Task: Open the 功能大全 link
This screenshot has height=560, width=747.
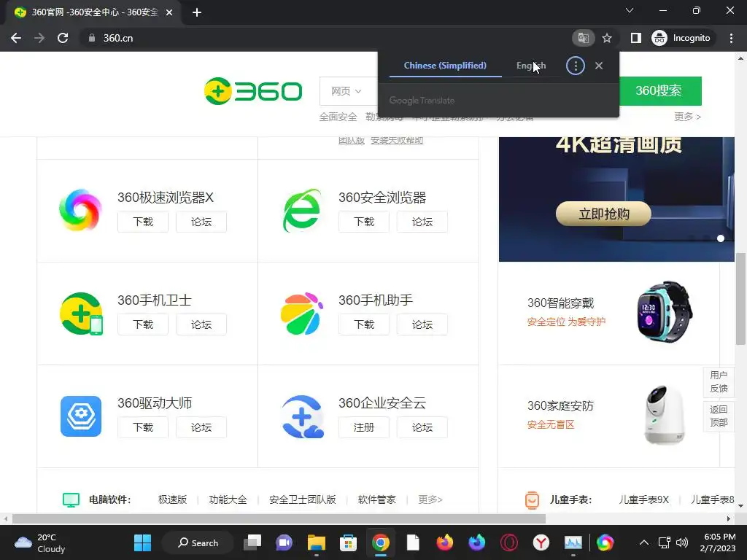Action: [x=228, y=499]
